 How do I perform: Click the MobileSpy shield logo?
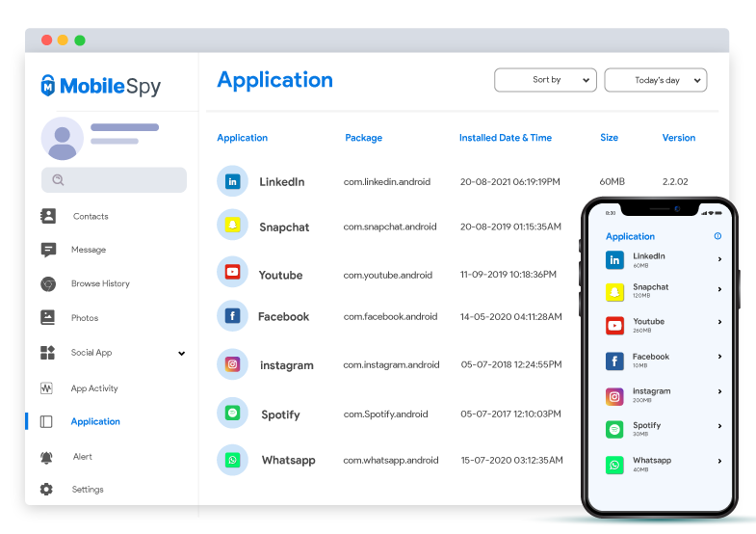coord(48,86)
